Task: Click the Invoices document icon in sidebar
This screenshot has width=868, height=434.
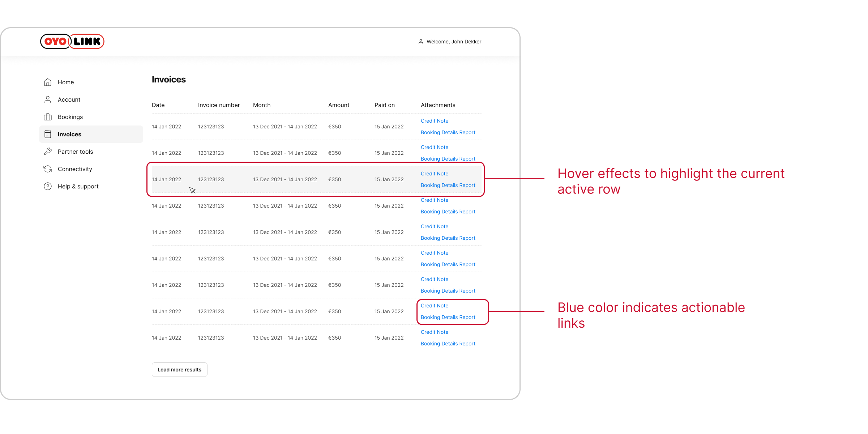Action: 48,134
